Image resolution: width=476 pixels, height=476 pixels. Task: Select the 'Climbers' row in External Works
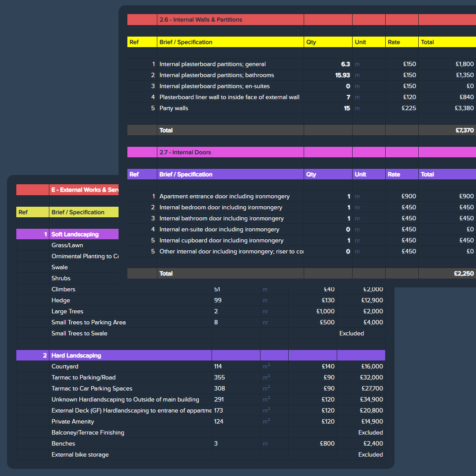[x=63, y=289]
